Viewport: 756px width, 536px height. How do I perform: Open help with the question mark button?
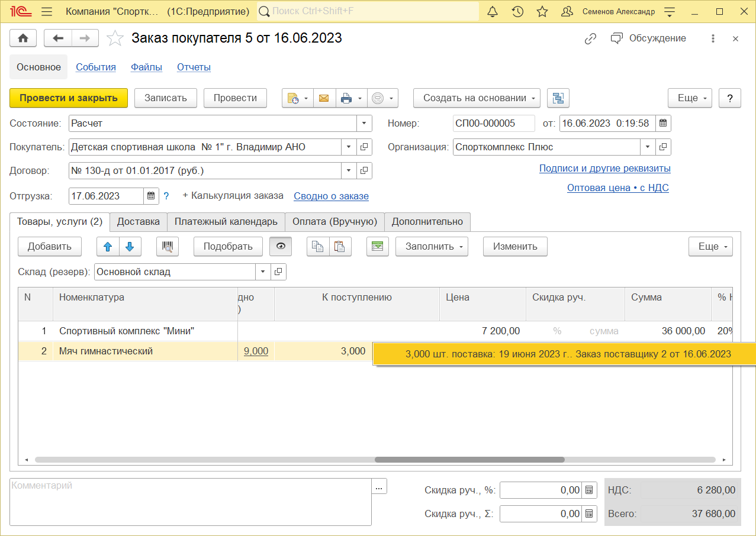click(x=730, y=98)
